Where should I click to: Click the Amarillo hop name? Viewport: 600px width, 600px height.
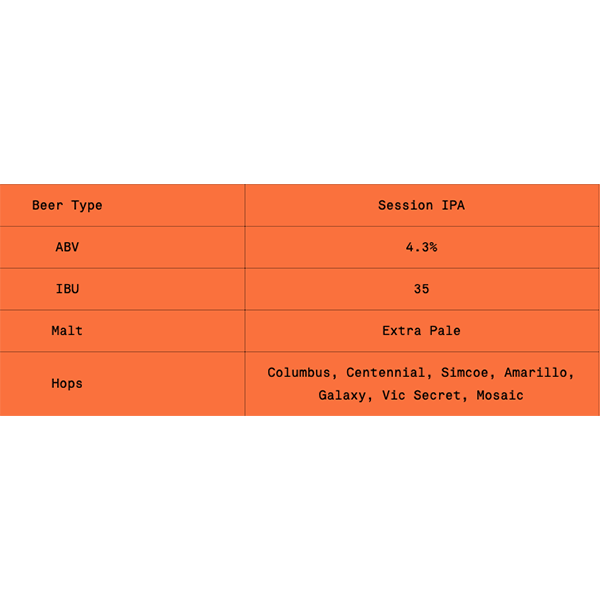[535, 372]
